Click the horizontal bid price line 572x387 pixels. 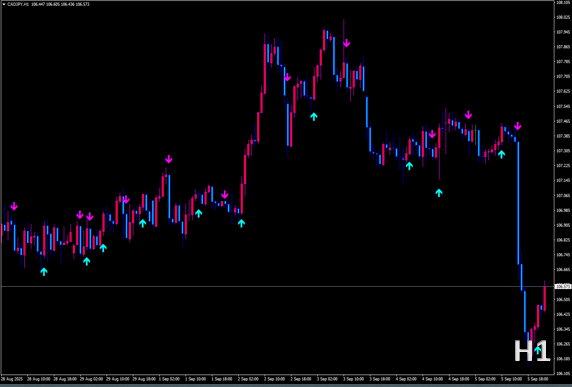(277, 287)
